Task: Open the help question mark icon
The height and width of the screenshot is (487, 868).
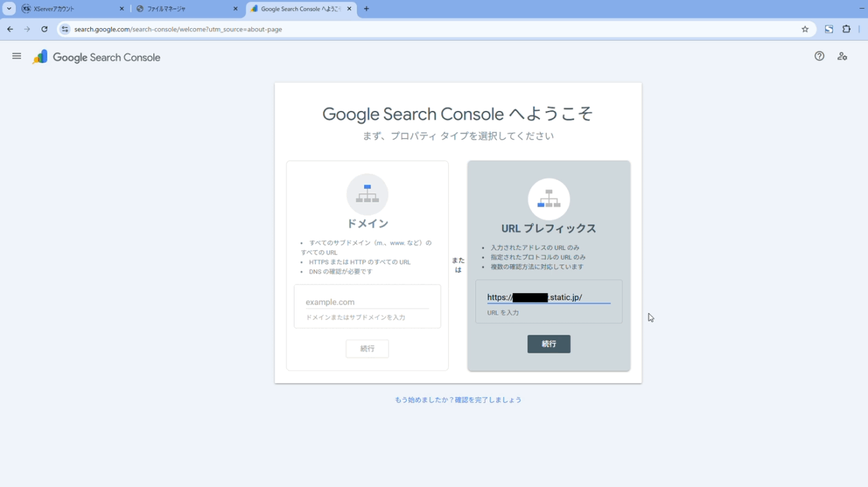Action: click(819, 56)
